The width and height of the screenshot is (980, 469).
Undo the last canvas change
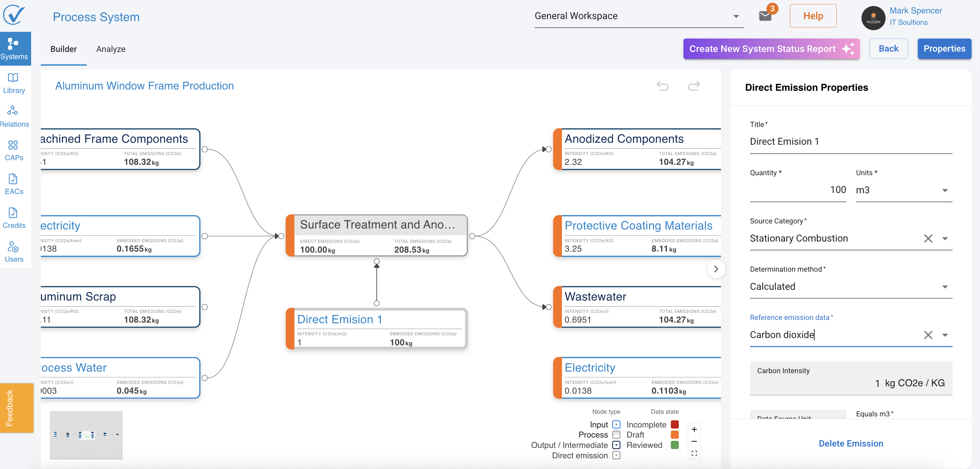(x=662, y=86)
